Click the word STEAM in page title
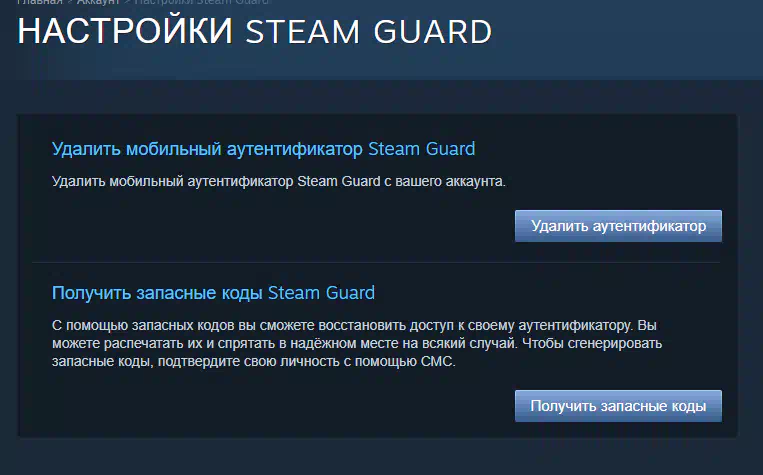 coord(302,32)
